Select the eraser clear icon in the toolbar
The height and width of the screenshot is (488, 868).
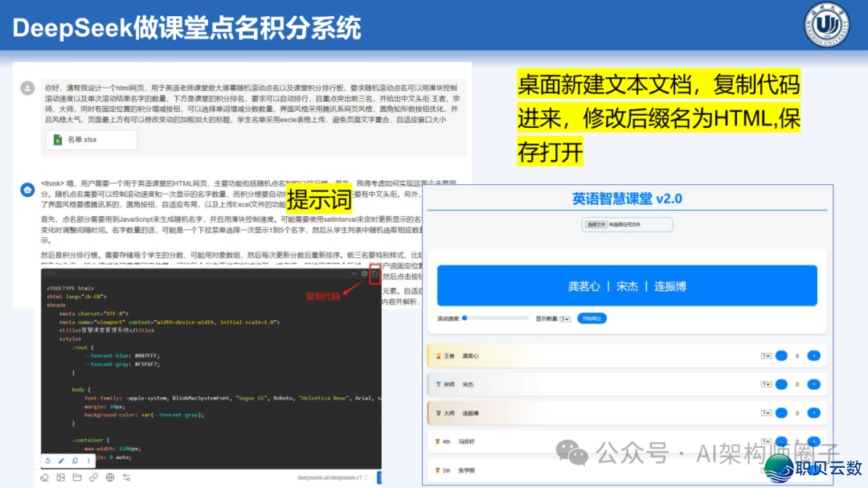click(44, 477)
